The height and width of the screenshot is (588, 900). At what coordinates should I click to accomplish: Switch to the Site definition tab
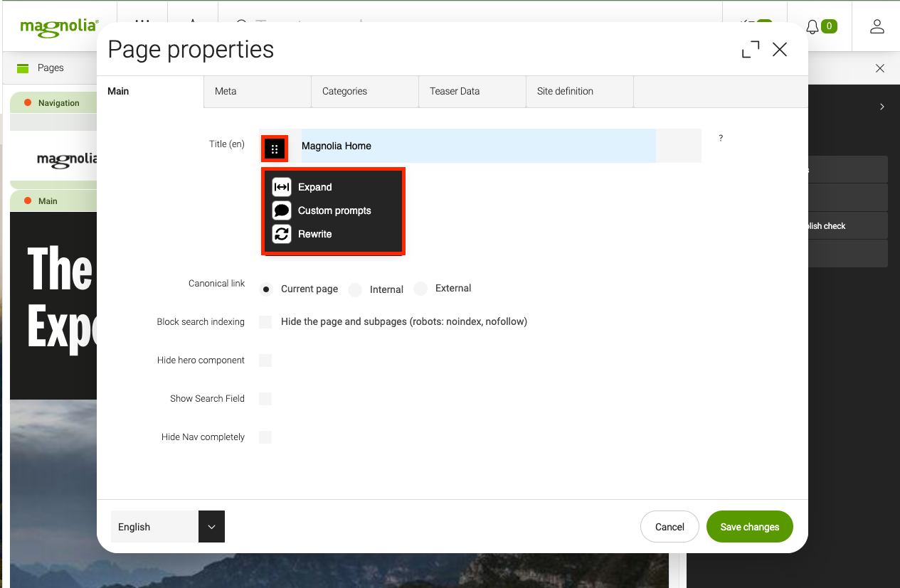(x=580, y=92)
